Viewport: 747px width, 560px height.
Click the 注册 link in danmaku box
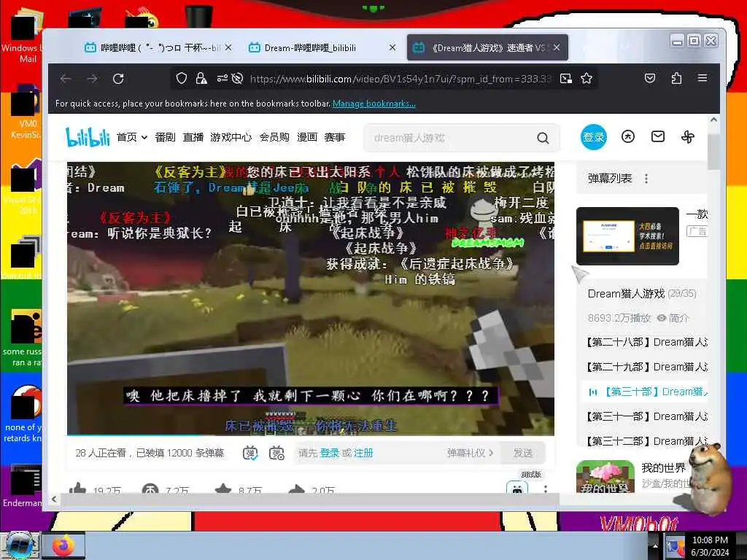363,453
